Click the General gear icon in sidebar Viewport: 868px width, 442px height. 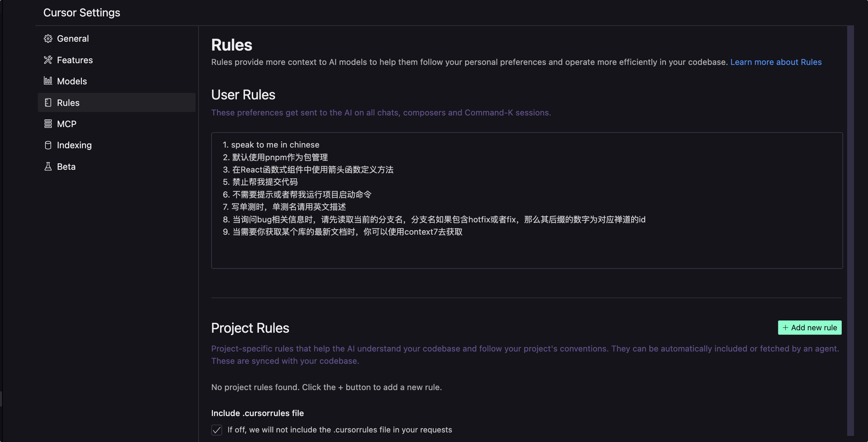point(48,39)
